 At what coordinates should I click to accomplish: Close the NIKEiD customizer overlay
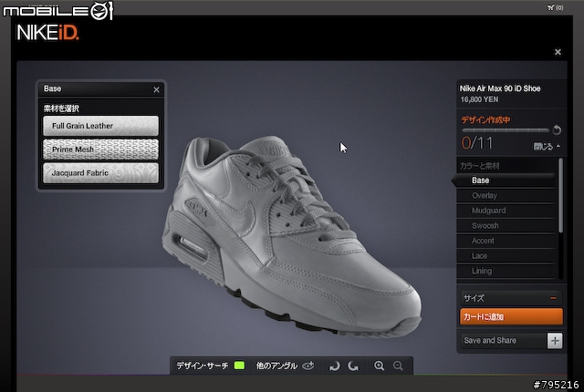(558, 52)
